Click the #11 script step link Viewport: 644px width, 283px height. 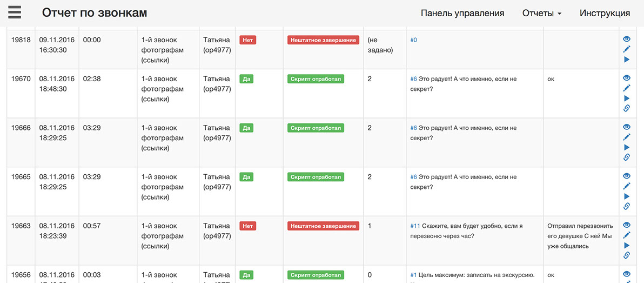[x=415, y=226]
